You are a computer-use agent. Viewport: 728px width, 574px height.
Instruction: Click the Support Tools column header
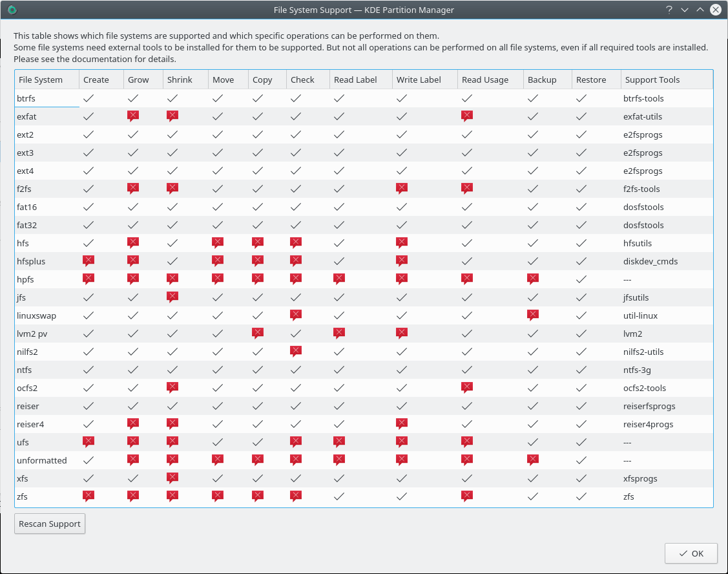tap(652, 80)
